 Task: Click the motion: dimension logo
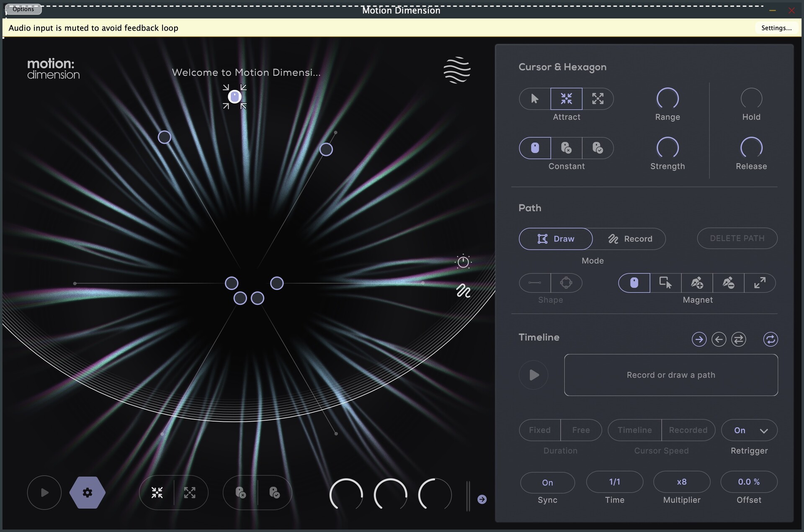point(53,69)
